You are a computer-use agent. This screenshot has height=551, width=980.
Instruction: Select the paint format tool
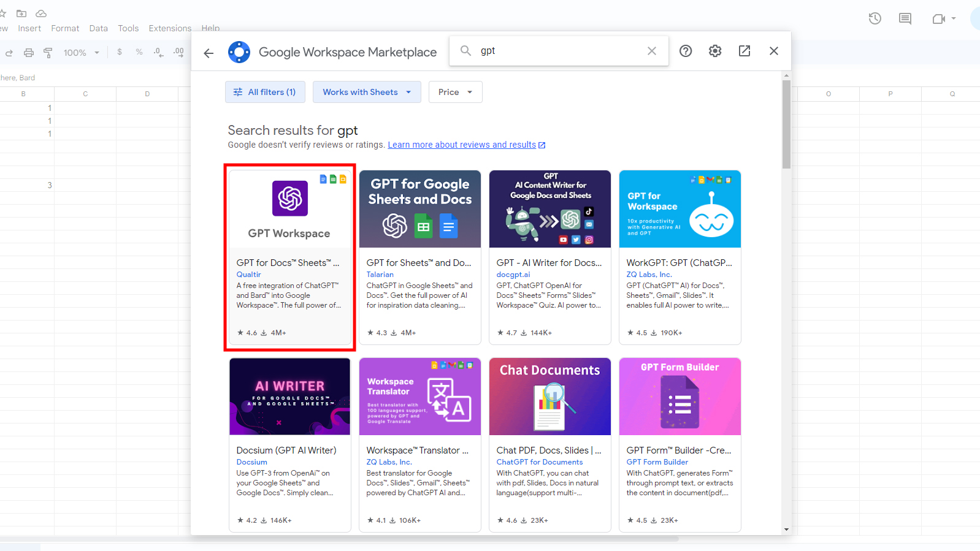[x=48, y=53]
